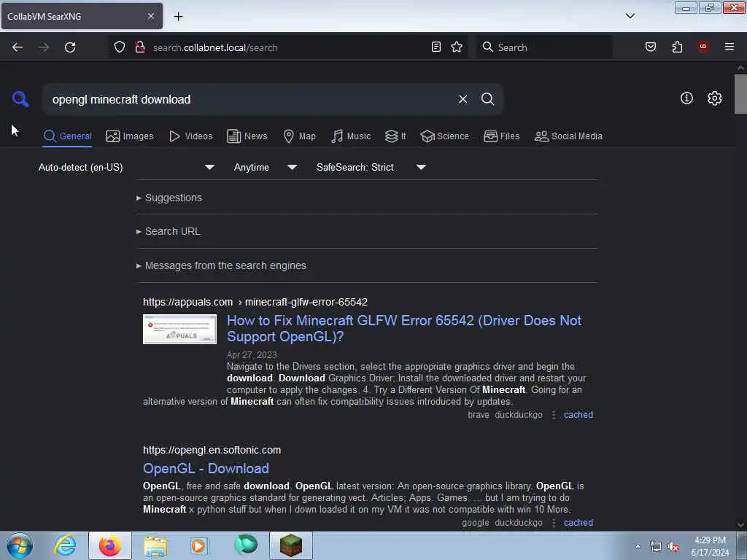Bookmark this page with the star icon
This screenshot has height=560, width=747.
[457, 47]
